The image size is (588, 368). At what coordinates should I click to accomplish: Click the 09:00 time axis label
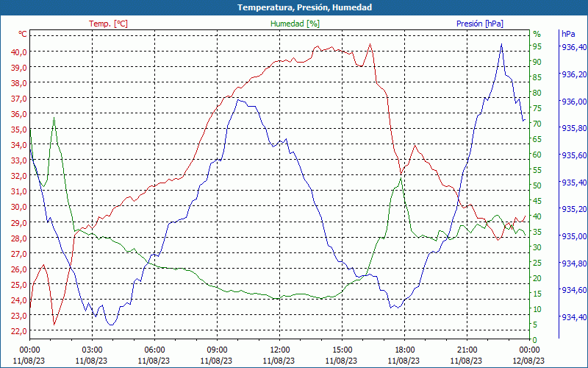click(x=217, y=350)
